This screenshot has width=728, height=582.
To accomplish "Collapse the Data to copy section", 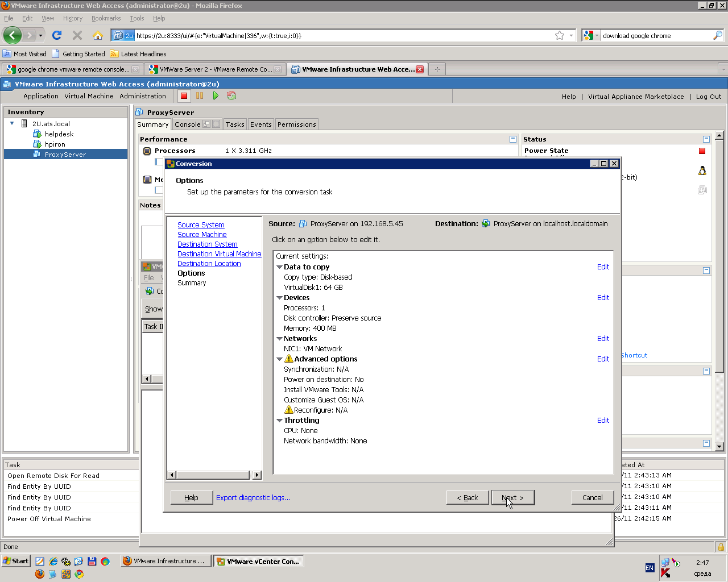I will (x=279, y=267).
